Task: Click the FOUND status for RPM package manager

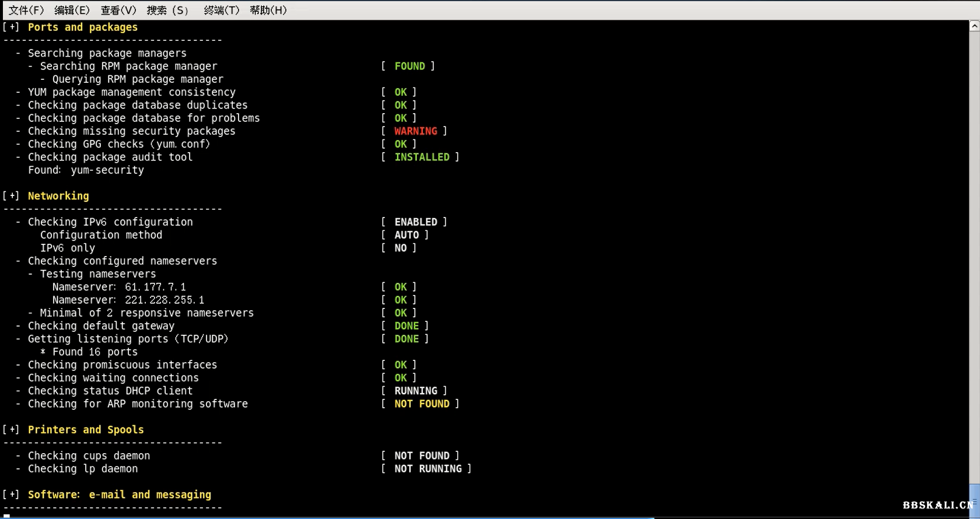Action: (409, 66)
